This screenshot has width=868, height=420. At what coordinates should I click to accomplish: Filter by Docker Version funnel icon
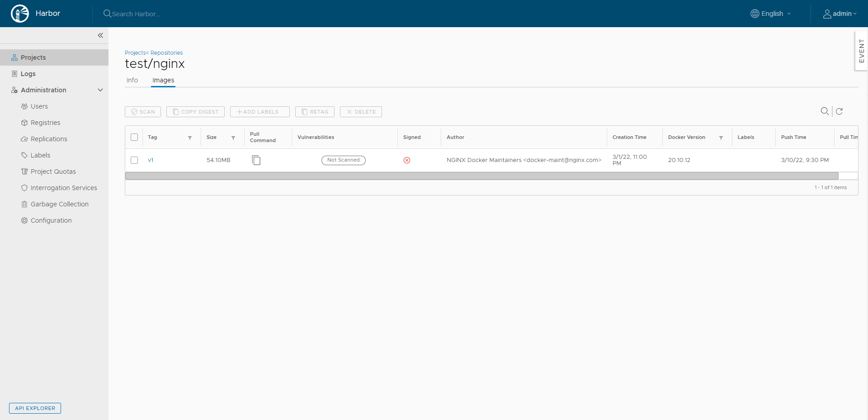[x=721, y=138]
